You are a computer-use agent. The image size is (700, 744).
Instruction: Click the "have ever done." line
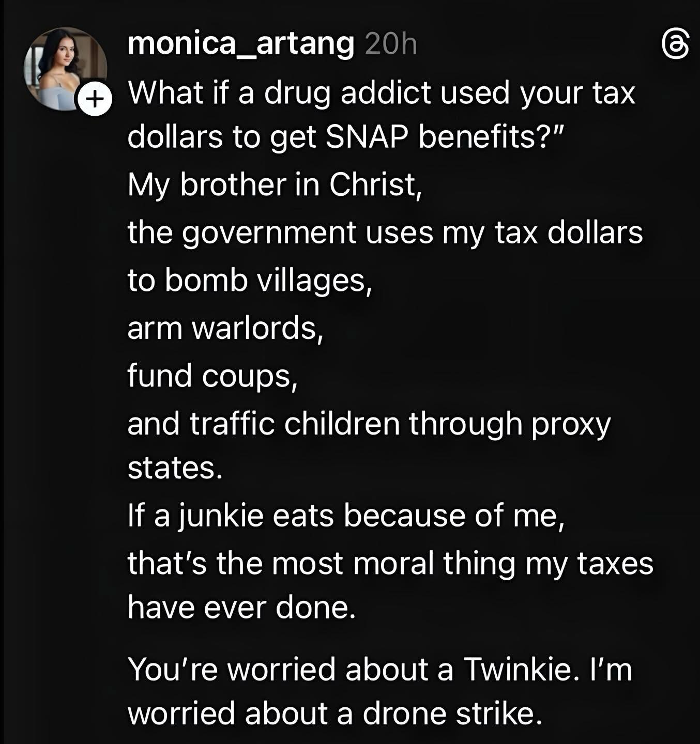[x=242, y=607]
